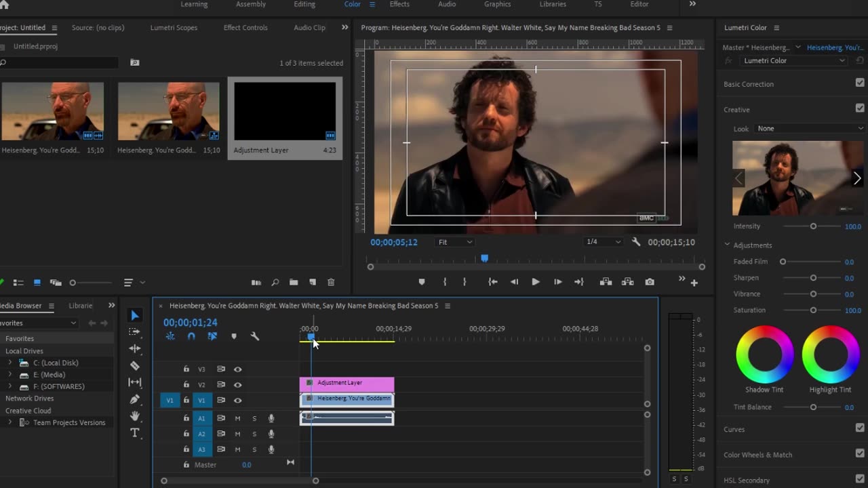Expand C: (Local Disk) drive
The width and height of the screenshot is (868, 488).
click(9, 363)
